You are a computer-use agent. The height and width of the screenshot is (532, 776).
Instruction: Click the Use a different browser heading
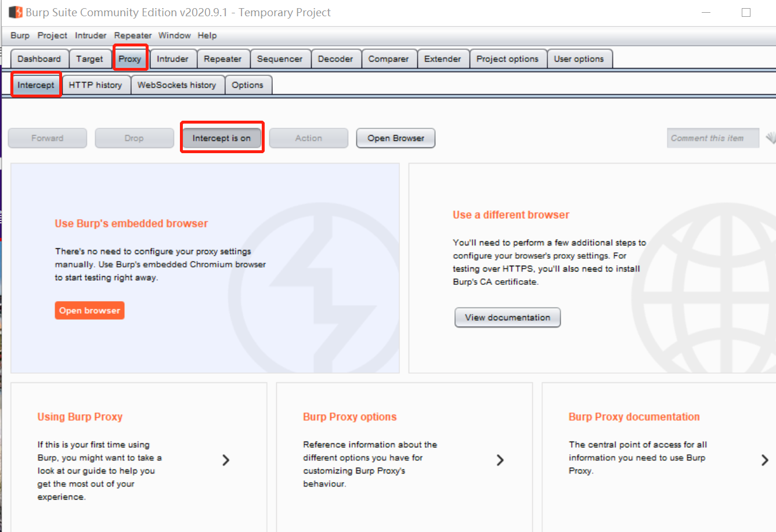[x=511, y=215]
